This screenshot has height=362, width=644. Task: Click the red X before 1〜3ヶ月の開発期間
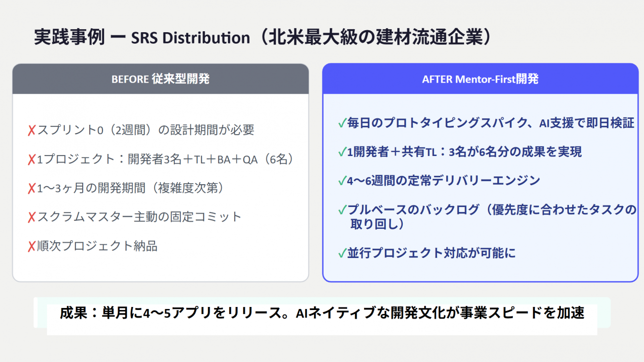click(32, 188)
